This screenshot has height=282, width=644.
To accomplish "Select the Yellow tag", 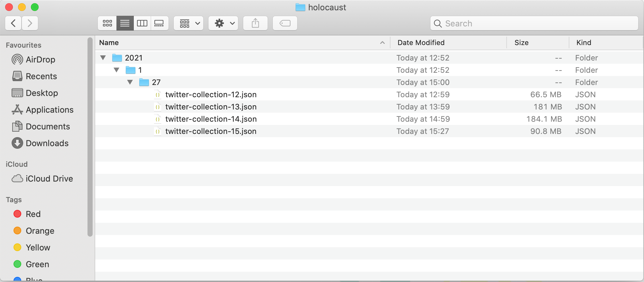I will click(x=32, y=248).
